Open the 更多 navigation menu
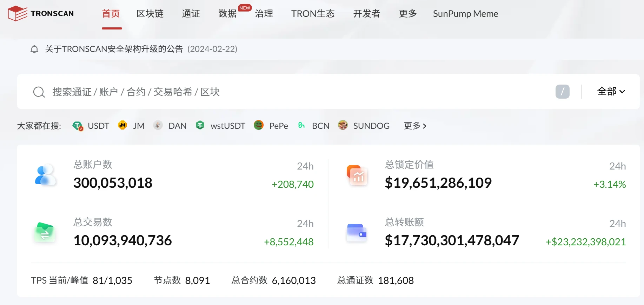 [407, 14]
